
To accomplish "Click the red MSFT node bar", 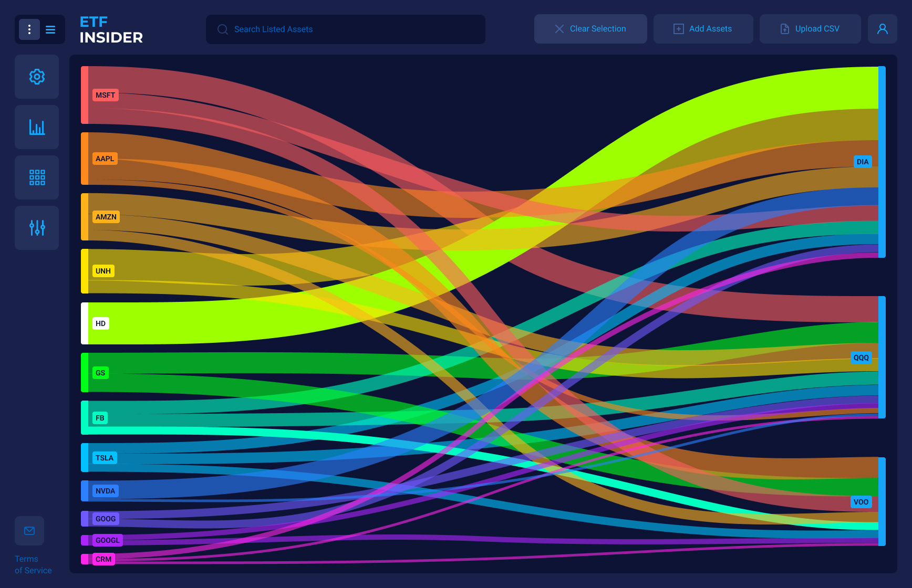I will [x=85, y=95].
